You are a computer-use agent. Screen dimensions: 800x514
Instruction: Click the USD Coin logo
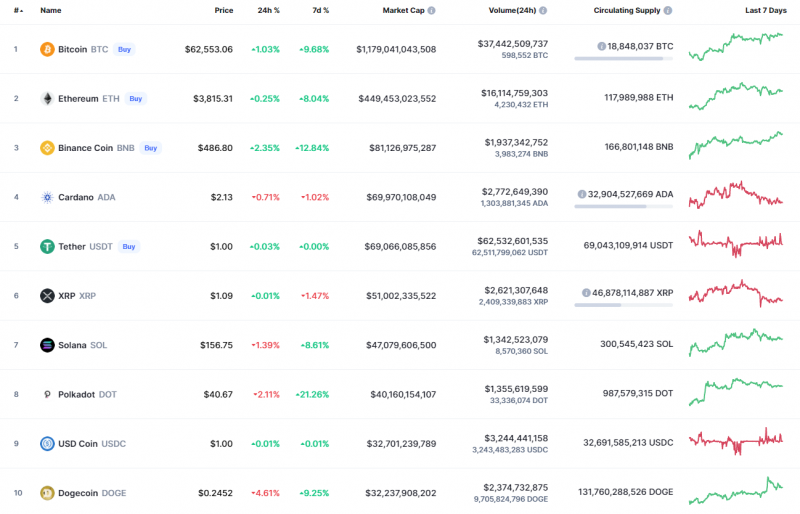[47, 444]
